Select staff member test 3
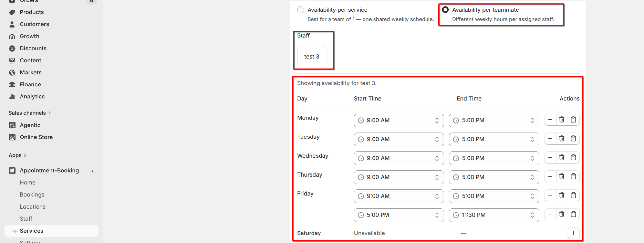The image size is (644, 243). click(x=312, y=57)
